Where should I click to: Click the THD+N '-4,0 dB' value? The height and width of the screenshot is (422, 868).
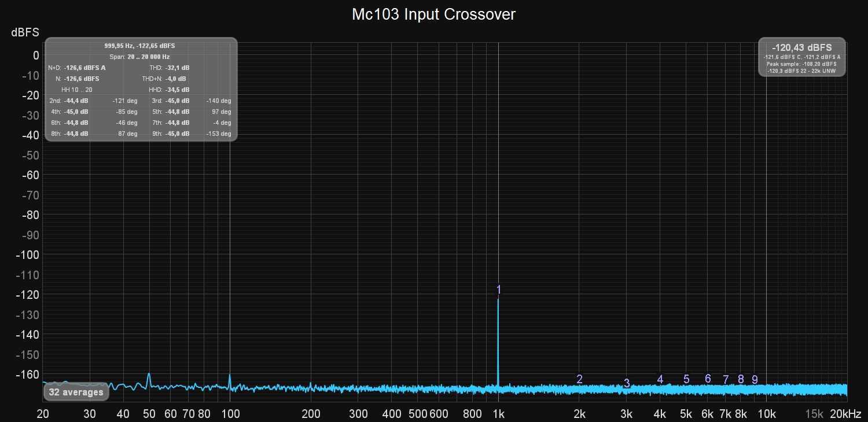[175, 79]
